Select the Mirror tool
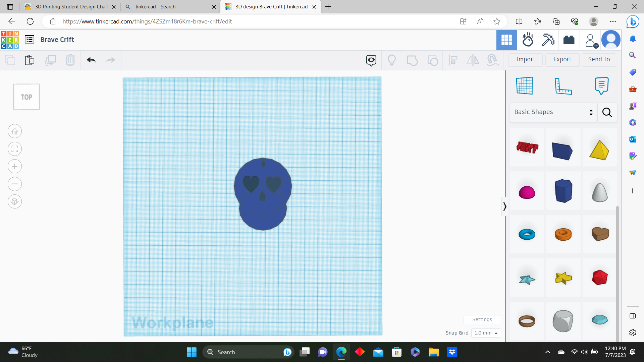The width and height of the screenshot is (644, 362). click(x=473, y=60)
